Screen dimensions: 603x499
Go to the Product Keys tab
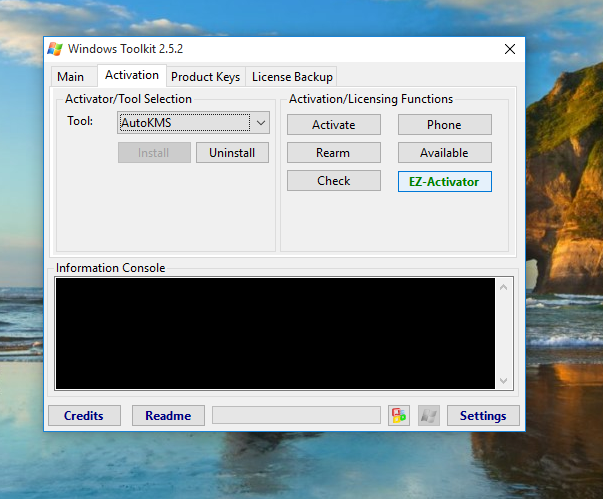(205, 77)
